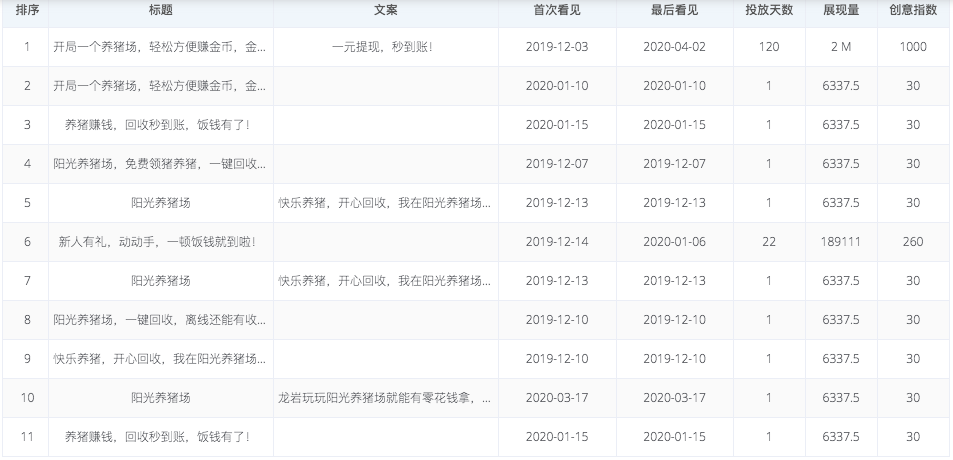Click the 22 days value
The image size is (953, 460).
click(x=769, y=242)
